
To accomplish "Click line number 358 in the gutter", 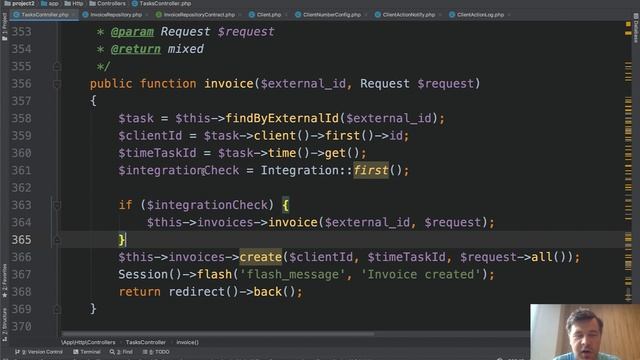I will 21,118.
